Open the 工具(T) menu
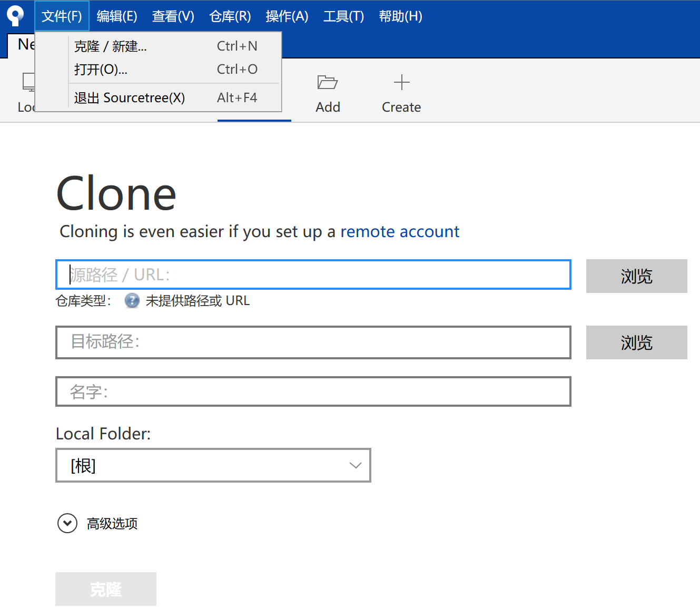 click(343, 16)
